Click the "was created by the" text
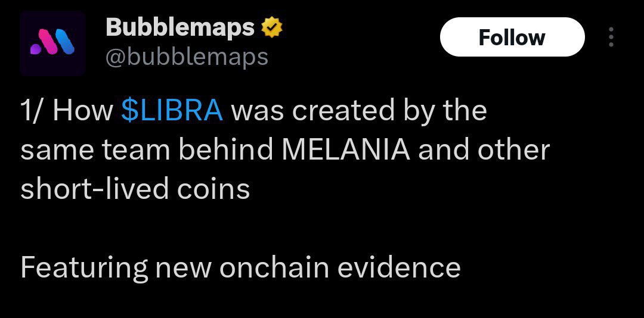The width and height of the screenshot is (644, 318). [359, 111]
